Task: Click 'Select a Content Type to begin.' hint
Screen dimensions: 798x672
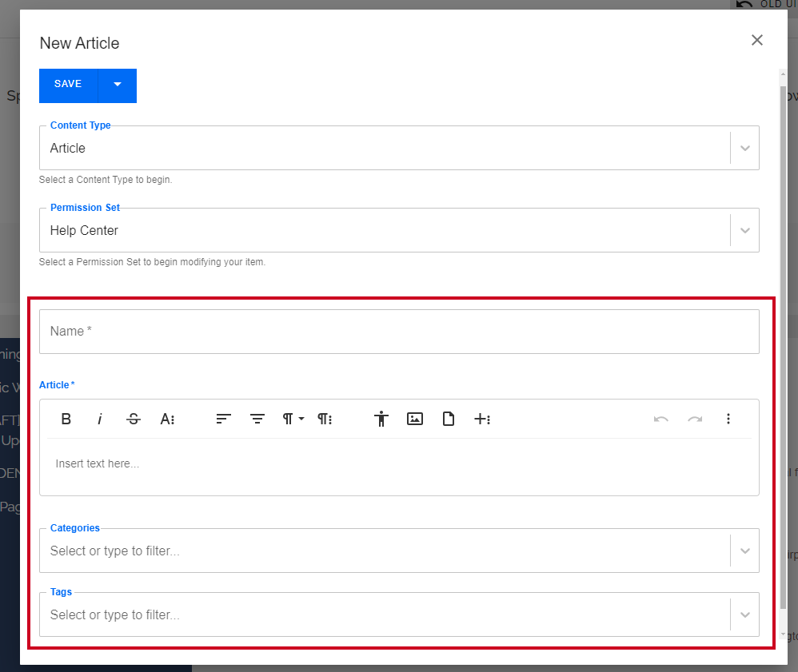Action: click(x=106, y=180)
